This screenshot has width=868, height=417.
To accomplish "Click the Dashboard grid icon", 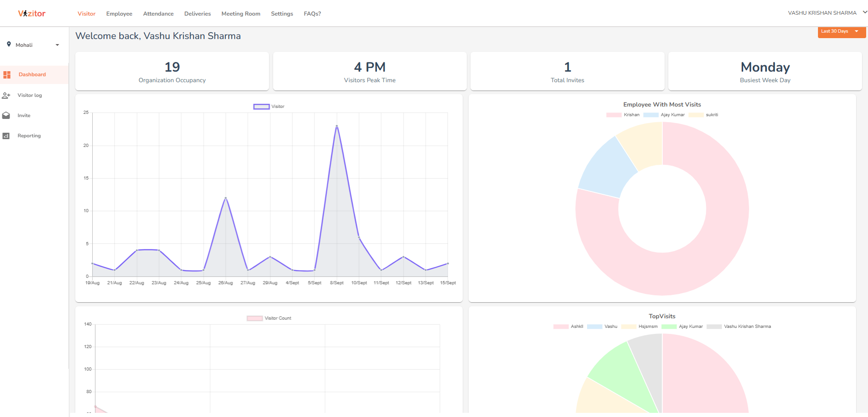I will (x=7, y=74).
